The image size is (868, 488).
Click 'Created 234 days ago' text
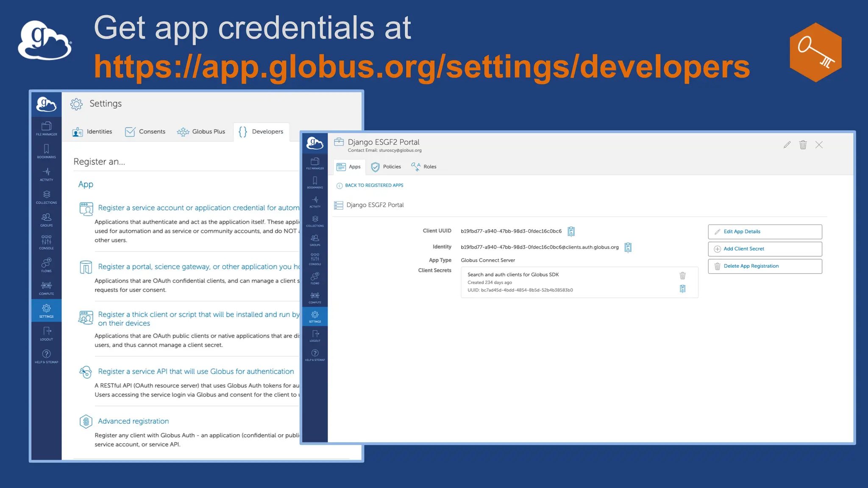(490, 283)
